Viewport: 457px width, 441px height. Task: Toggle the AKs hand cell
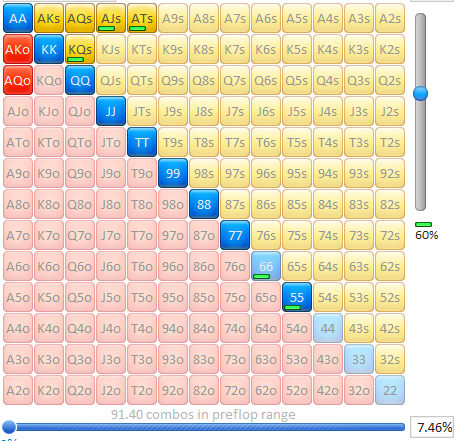49,18
